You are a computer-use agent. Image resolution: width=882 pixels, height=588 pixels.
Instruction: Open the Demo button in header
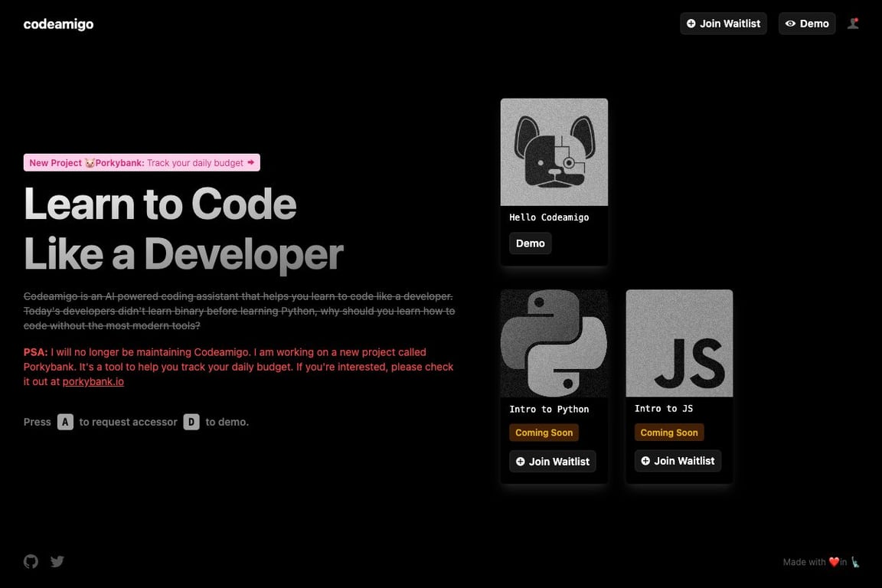pyautogui.click(x=807, y=24)
